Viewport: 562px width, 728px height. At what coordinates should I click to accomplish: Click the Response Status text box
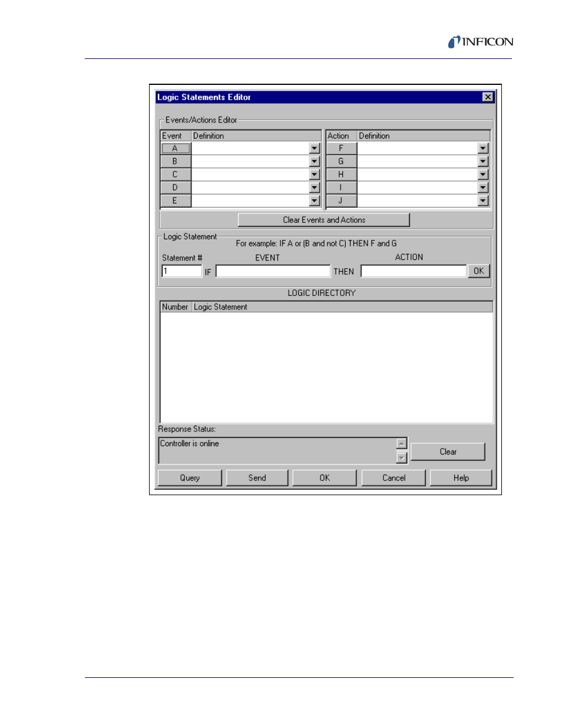coord(278,451)
